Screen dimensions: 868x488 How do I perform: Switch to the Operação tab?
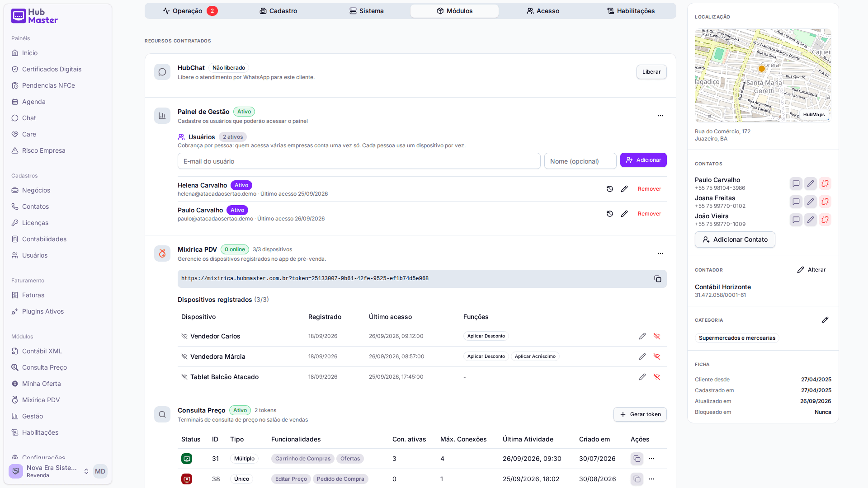coord(190,11)
